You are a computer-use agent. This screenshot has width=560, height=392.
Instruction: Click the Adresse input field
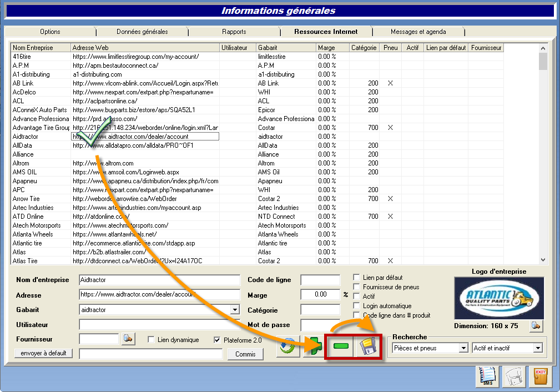pos(160,294)
